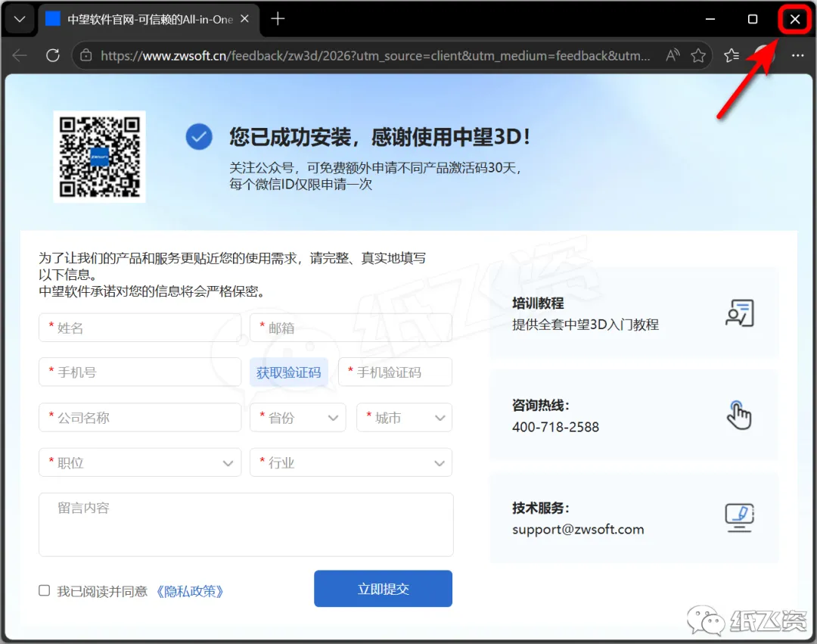This screenshot has width=817, height=644.
Task: Expand the 省份 province dropdown
Action: tap(298, 417)
